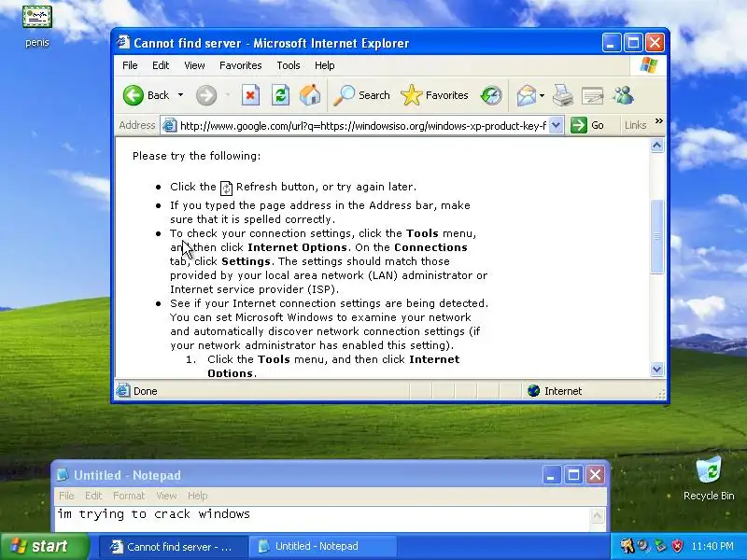Maximize the Internet Explorer window
Viewport: 747px width, 560px height.
pyautogui.click(x=633, y=43)
